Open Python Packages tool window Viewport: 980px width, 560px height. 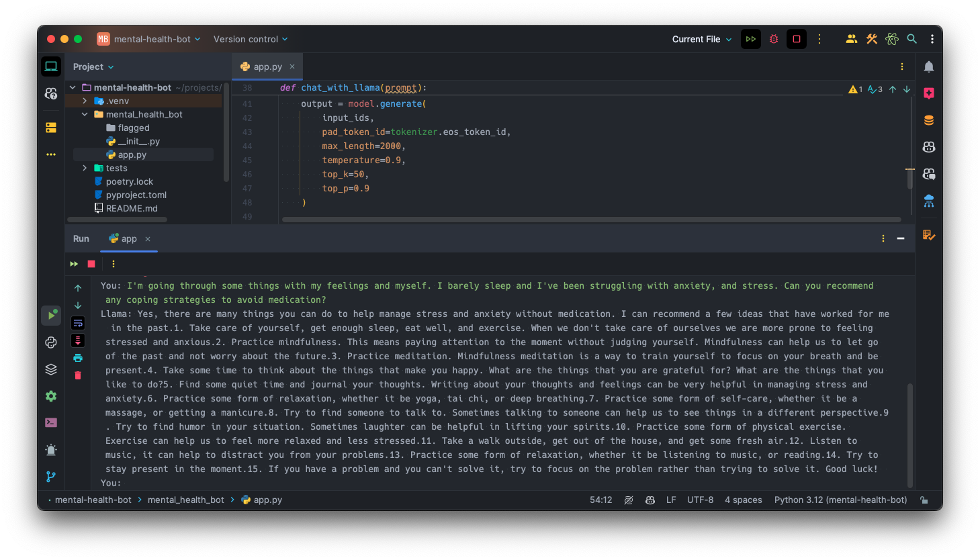point(51,369)
